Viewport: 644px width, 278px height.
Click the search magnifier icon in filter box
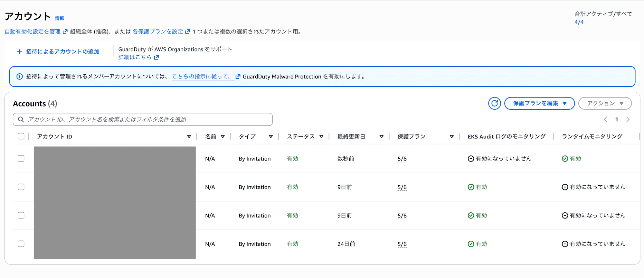(x=21, y=119)
